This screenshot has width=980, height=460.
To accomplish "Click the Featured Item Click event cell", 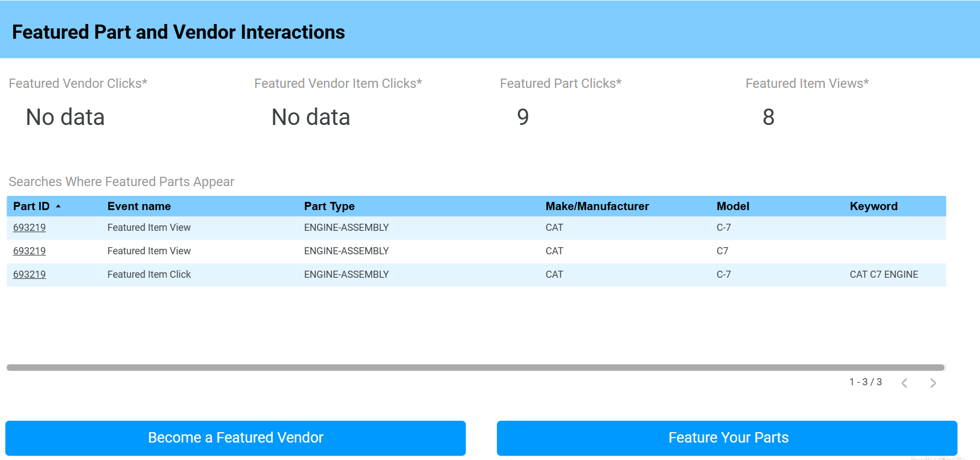I will point(149,274).
